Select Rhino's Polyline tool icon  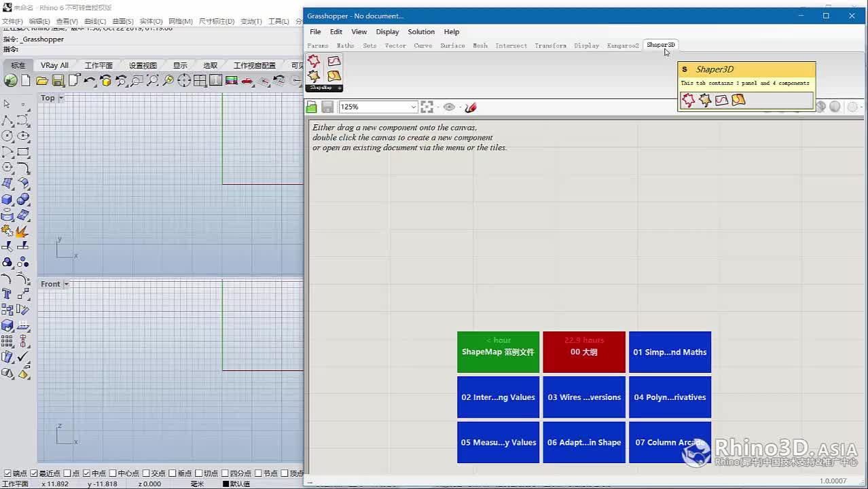click(x=7, y=120)
